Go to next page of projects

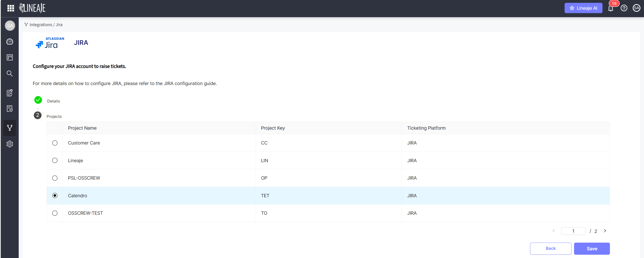tap(605, 231)
